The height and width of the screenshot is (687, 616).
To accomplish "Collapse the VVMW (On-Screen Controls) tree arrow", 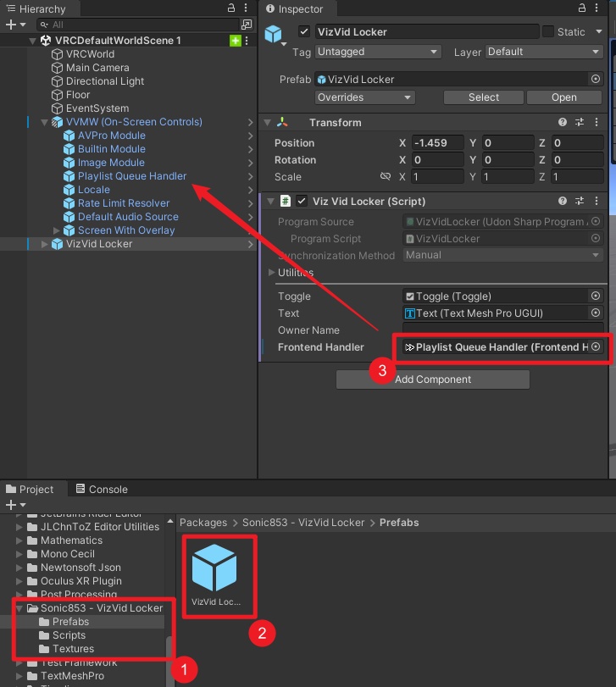I will (x=44, y=122).
